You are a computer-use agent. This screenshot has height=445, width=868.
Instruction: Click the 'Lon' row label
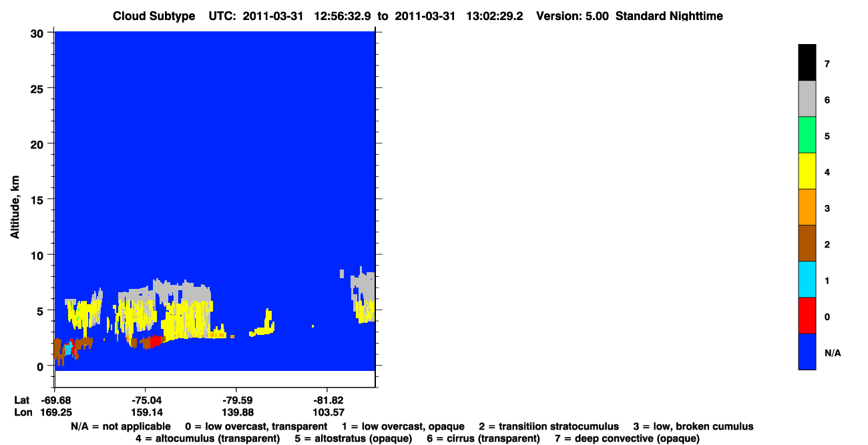tap(23, 412)
